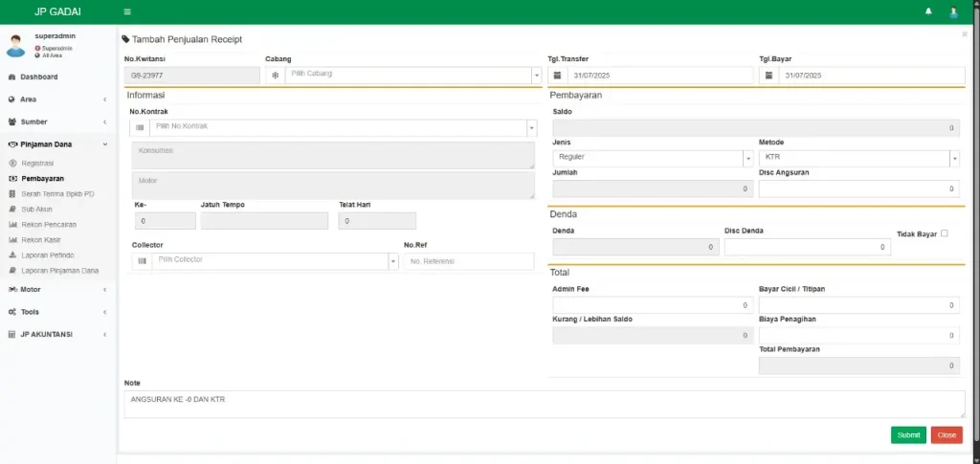
Task: Click the Pembayaran money icon
Action: coord(12,179)
